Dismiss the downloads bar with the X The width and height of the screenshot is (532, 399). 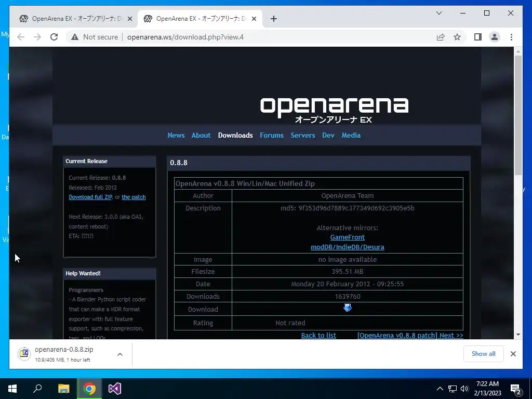coord(513,354)
